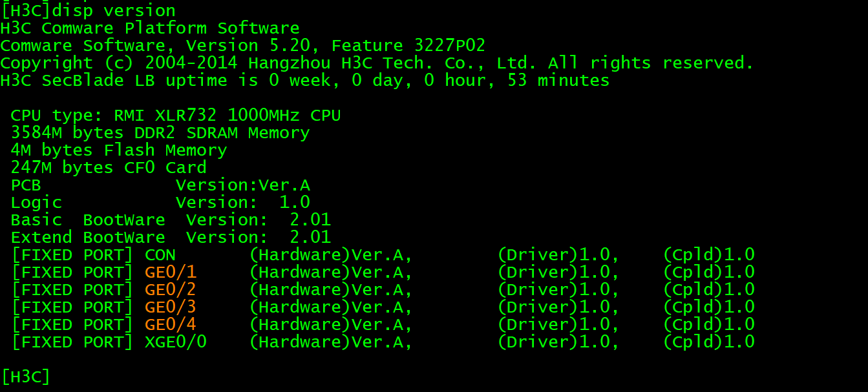Viewport: 868px width, 392px height.
Task: Click the Basic BootWare version 2.01 value
Action: click(x=310, y=220)
